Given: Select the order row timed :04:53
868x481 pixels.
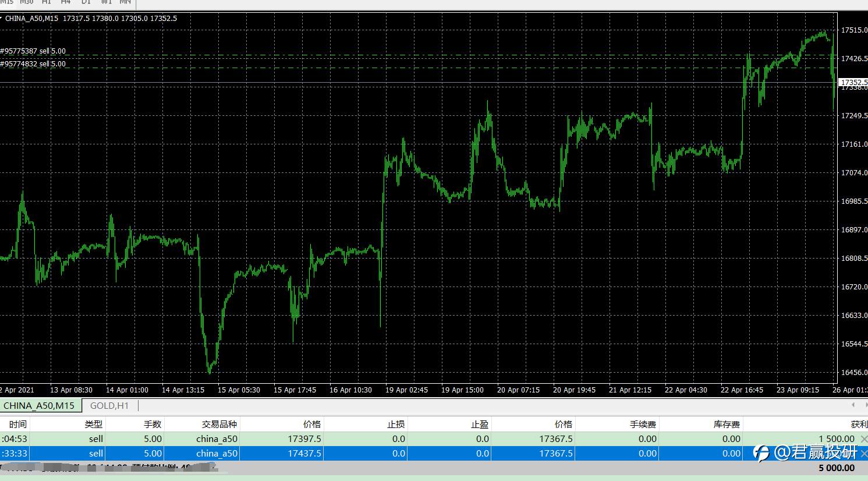Looking at the screenshot, I should (434, 439).
